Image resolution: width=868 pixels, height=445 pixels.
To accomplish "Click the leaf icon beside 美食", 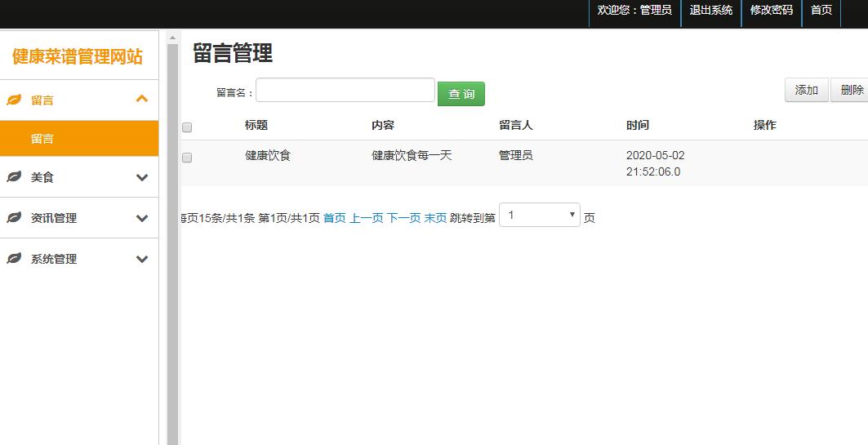I will (14, 177).
